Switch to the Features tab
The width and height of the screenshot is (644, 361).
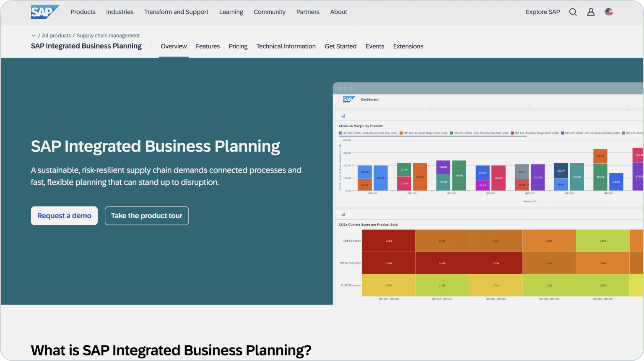[208, 46]
